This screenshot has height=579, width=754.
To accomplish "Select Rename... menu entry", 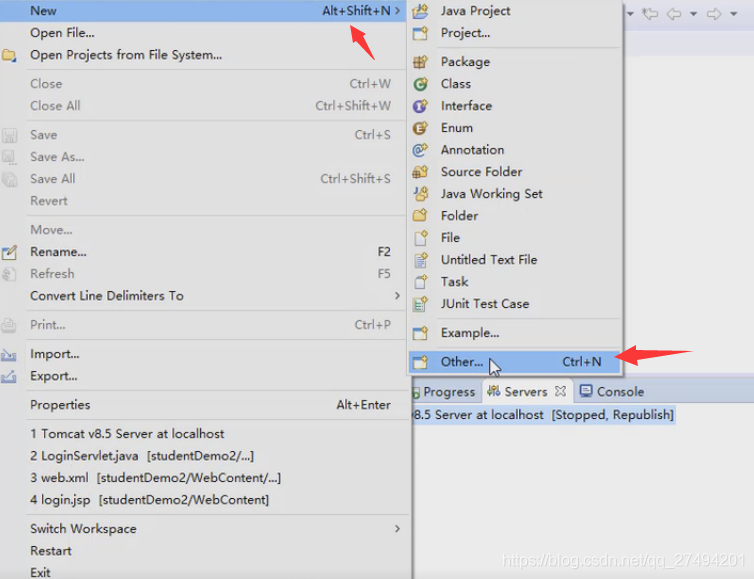I will click(203, 252).
